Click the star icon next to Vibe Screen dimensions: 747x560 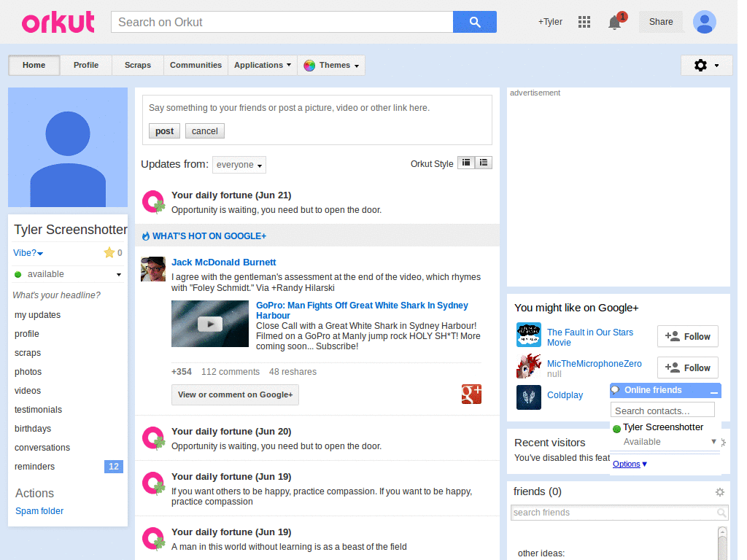(x=109, y=252)
